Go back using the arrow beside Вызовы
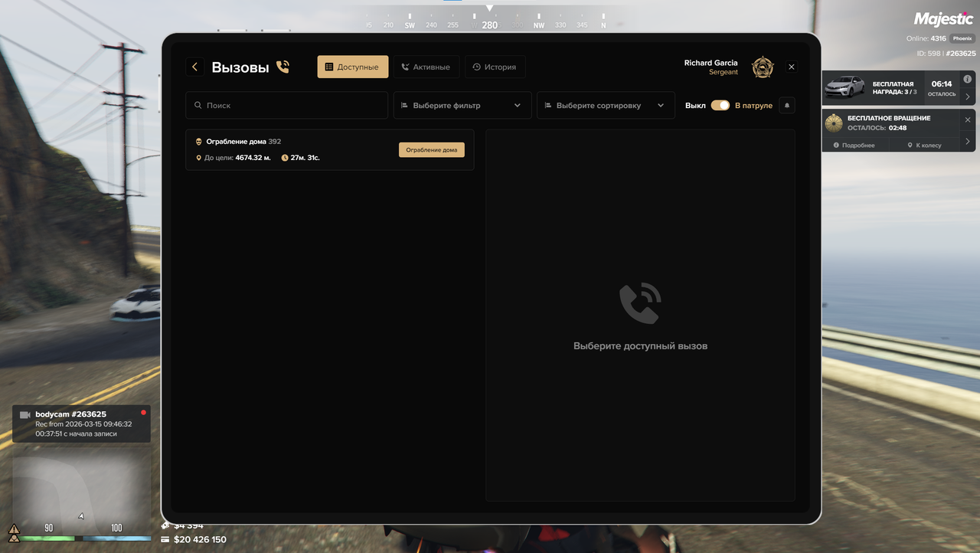 [194, 67]
